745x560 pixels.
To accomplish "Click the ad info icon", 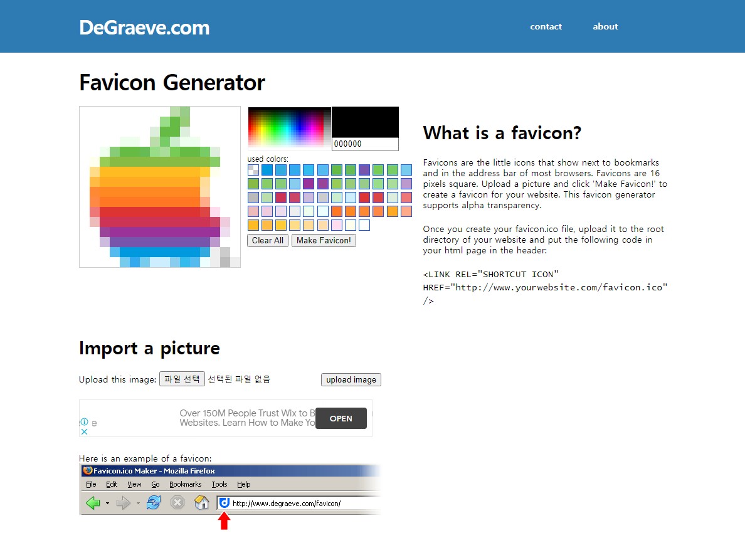I will (x=84, y=422).
